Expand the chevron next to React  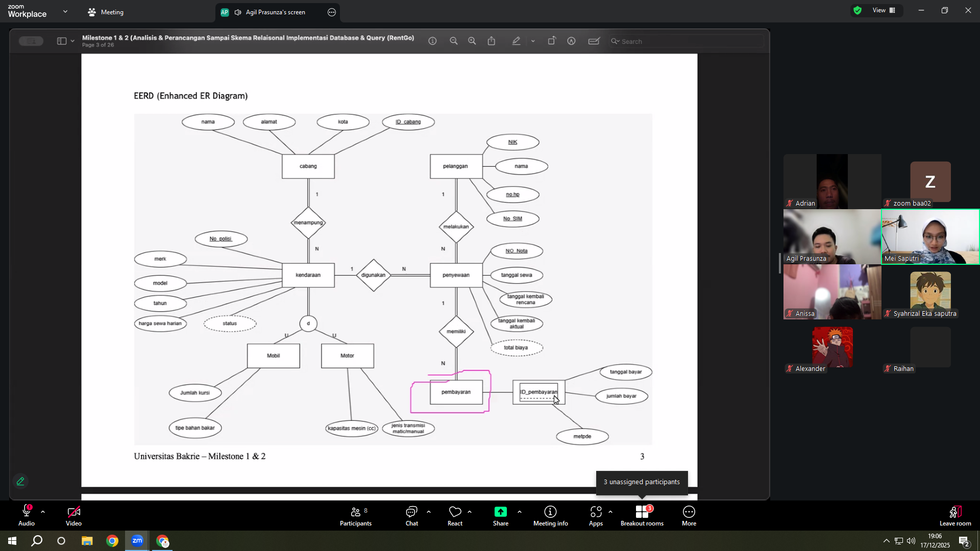tap(470, 512)
